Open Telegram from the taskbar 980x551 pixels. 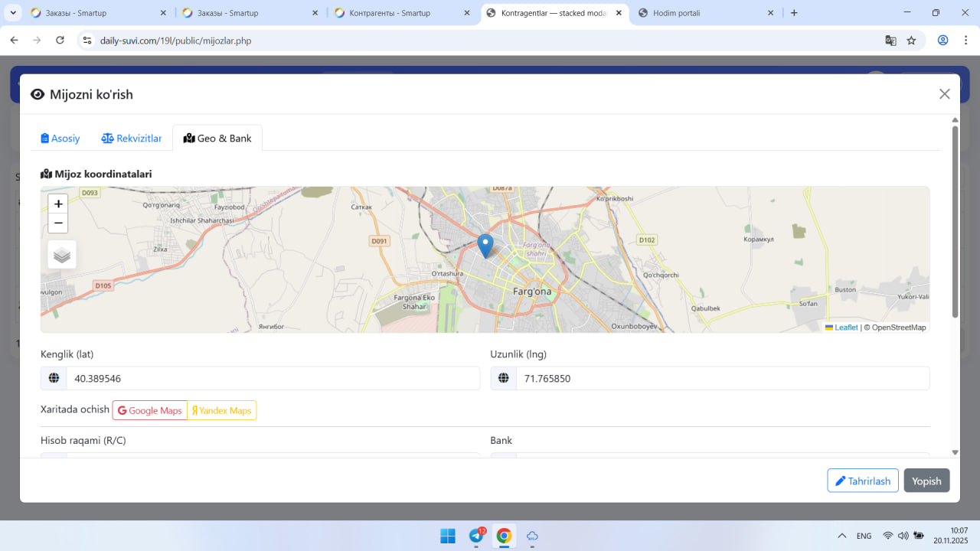point(476,536)
